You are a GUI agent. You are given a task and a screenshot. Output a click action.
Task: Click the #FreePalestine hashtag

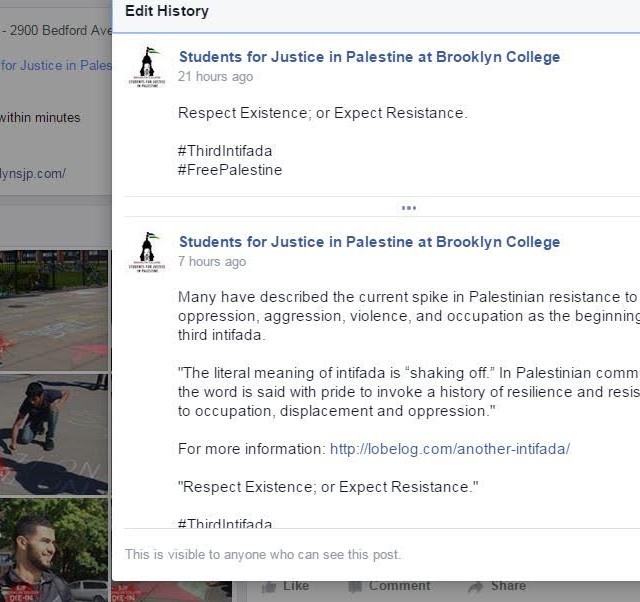click(230, 170)
